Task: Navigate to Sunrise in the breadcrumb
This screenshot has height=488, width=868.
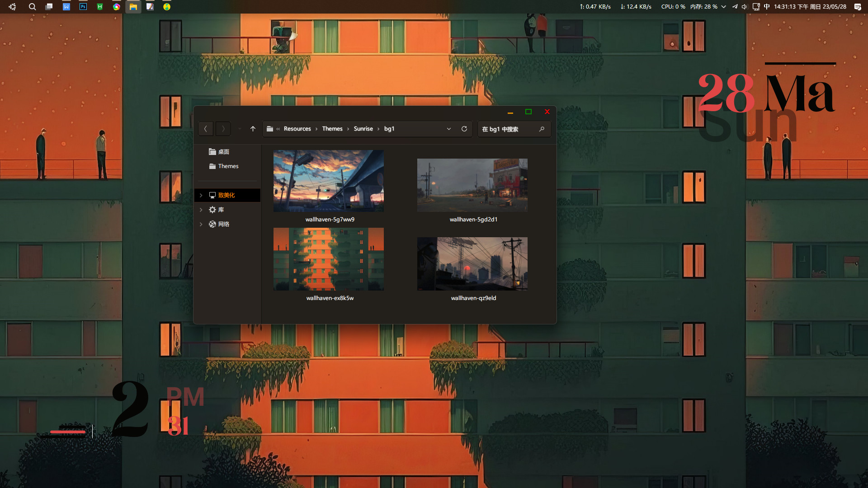Action: pyautogui.click(x=363, y=129)
